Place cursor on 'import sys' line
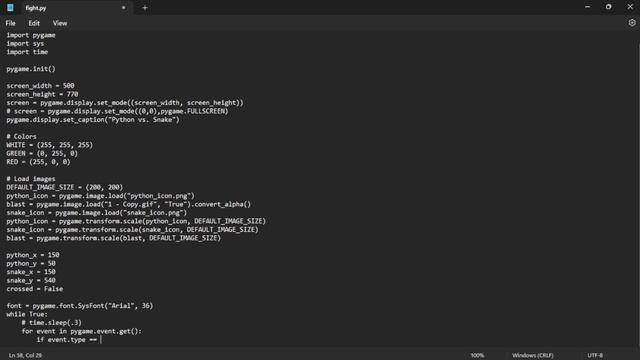Screen dimensions: 640x360 click(25, 44)
